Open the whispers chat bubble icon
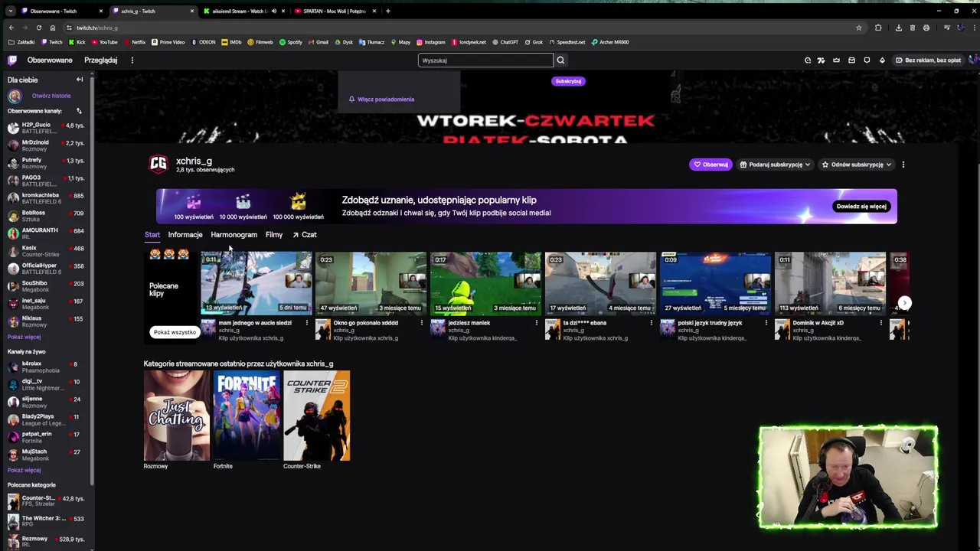Image resolution: width=980 pixels, height=551 pixels. point(867,60)
